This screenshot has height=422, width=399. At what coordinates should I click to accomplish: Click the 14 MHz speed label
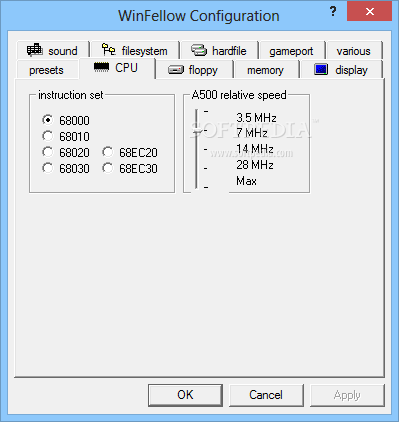point(255,149)
